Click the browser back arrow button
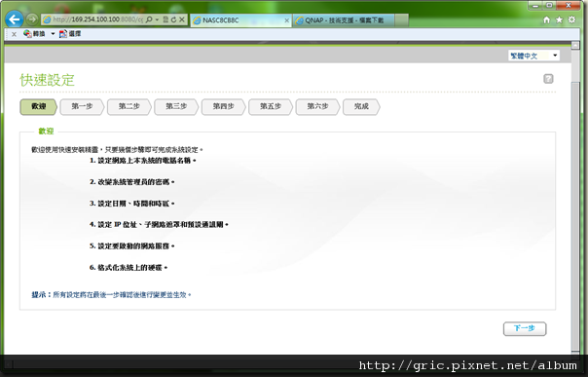 [15, 19]
